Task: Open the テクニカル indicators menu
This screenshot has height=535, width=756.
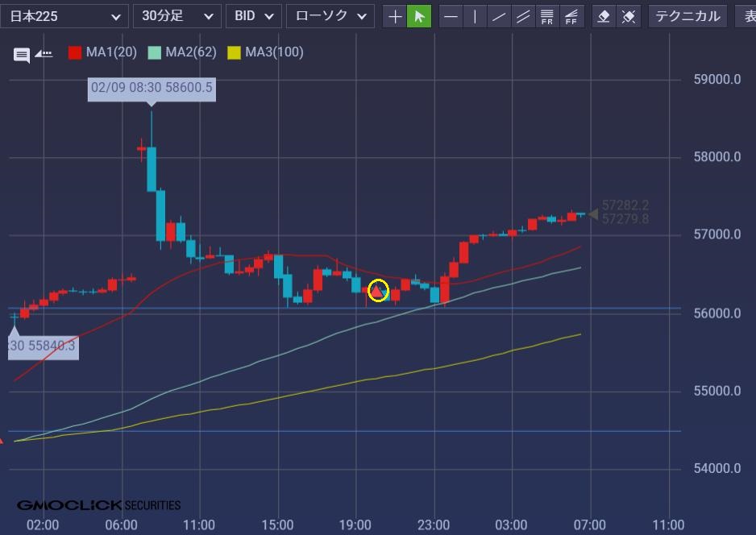Action: (687, 16)
